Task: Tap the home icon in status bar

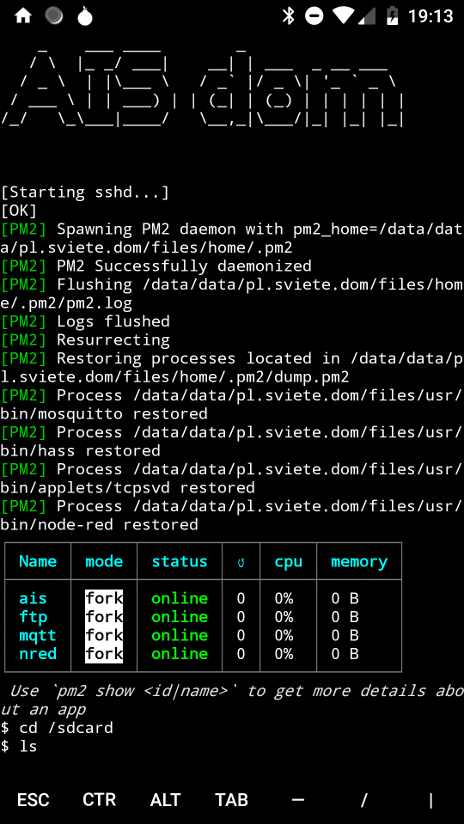Action: [x=23, y=16]
